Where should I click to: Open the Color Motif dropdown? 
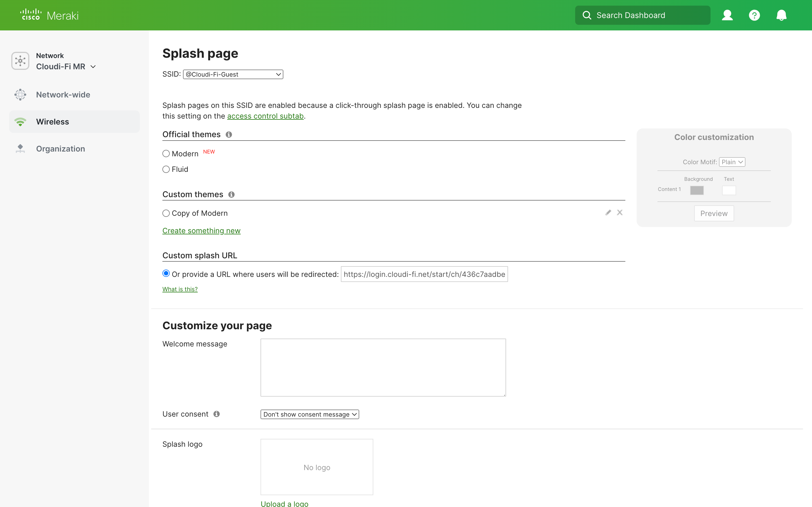pos(732,162)
